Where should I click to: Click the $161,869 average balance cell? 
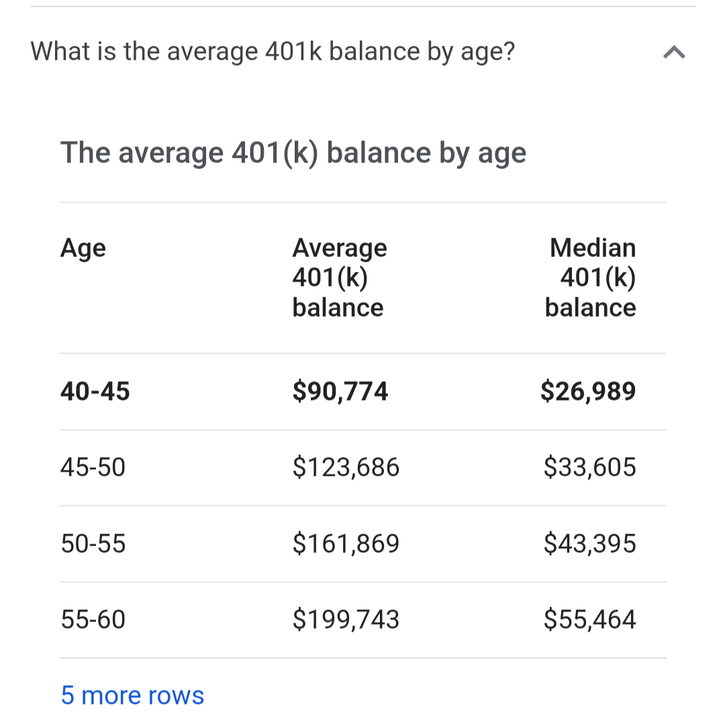pos(346,543)
